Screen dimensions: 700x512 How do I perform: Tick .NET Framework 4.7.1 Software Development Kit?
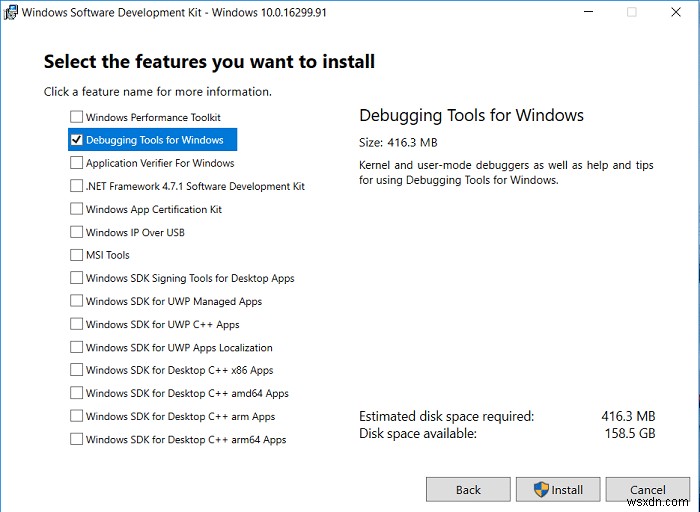77,186
